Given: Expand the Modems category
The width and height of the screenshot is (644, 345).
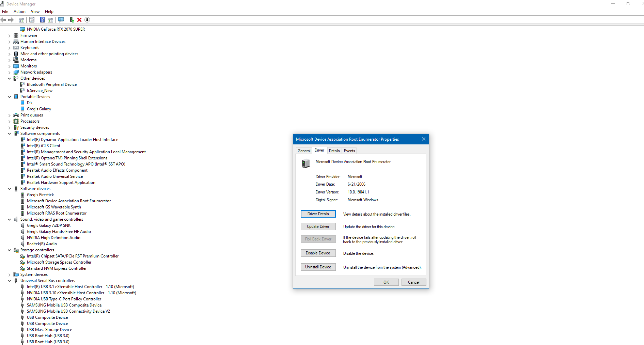Looking at the screenshot, I should tap(10, 60).
